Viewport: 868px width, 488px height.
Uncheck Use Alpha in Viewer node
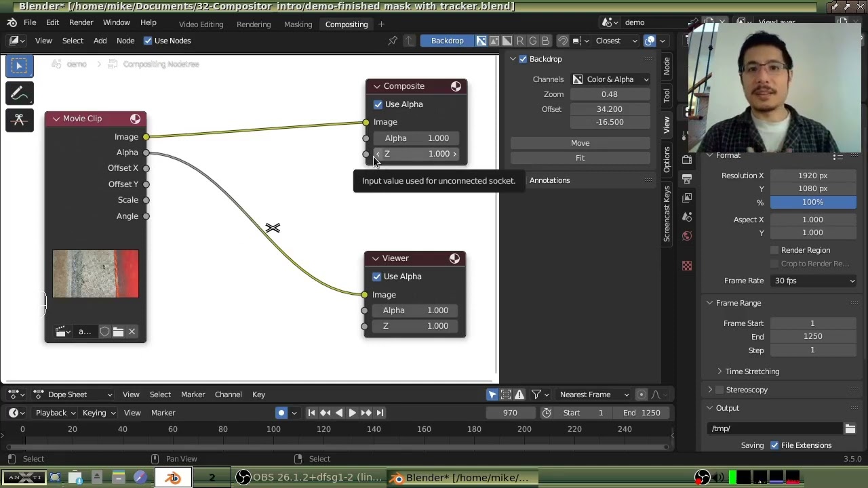click(376, 277)
